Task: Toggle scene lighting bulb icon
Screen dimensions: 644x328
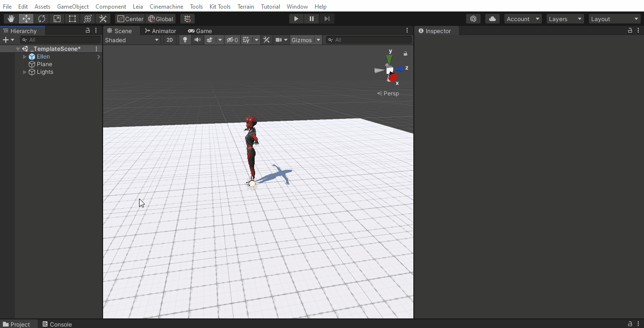Action: tap(185, 40)
